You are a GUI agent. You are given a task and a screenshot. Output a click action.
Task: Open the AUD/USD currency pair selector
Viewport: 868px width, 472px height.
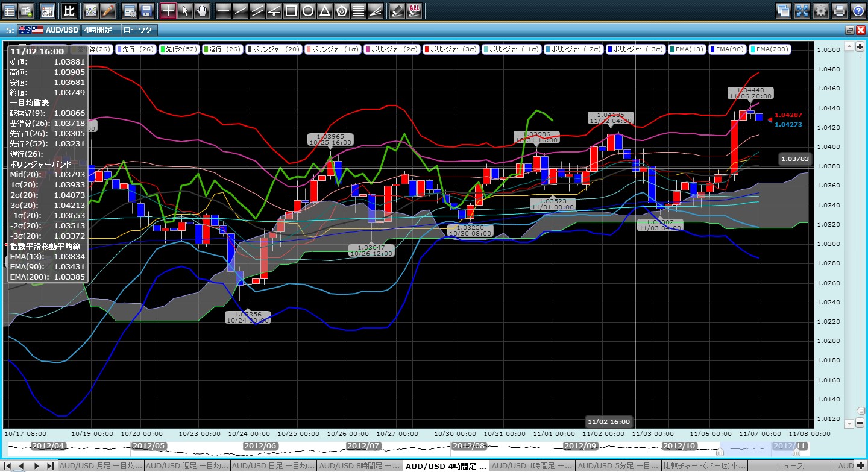tap(48, 30)
